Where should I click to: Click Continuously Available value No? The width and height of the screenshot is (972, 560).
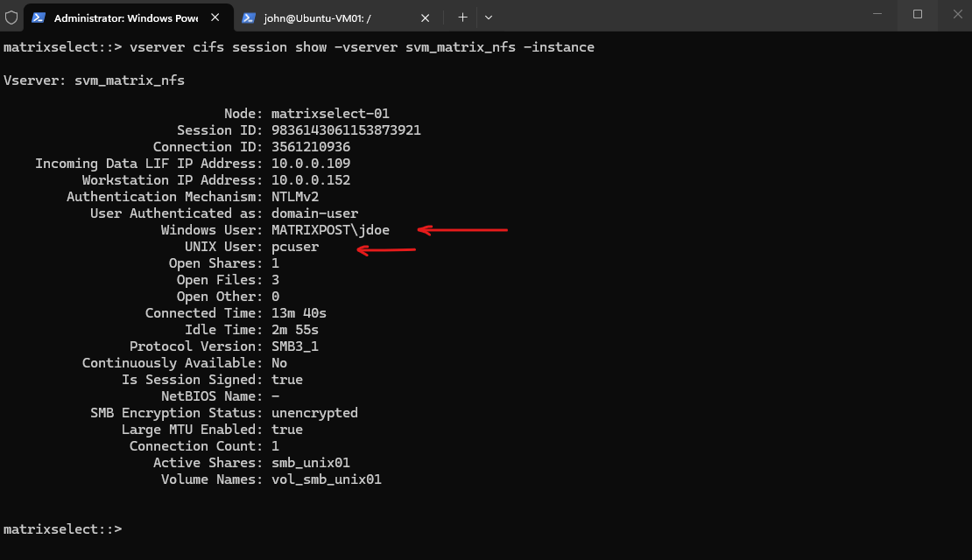click(x=279, y=363)
